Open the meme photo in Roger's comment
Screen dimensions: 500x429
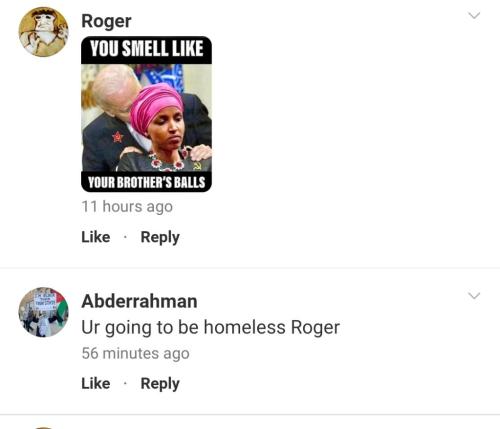pos(146,114)
